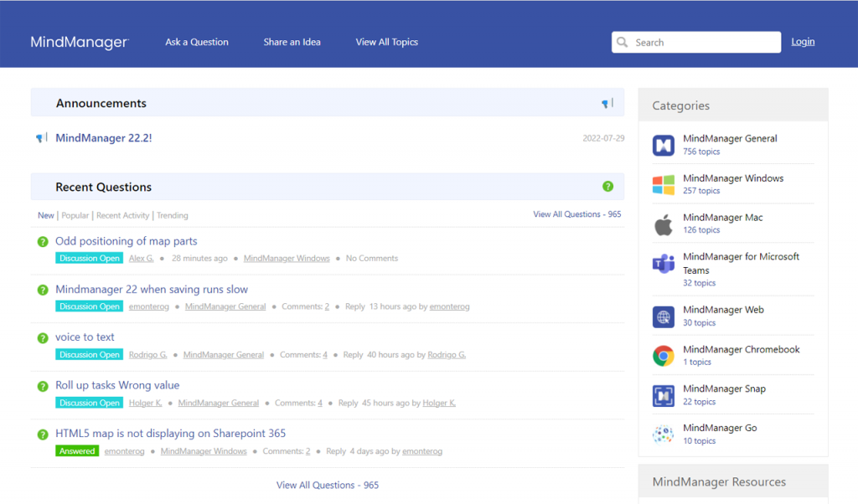
Task: Open HTML5 map is not displaying on Sharepoint 365
Action: pos(171,434)
